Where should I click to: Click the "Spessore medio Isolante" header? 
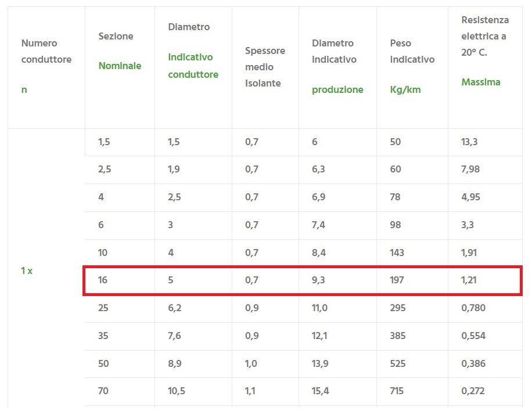pos(265,67)
